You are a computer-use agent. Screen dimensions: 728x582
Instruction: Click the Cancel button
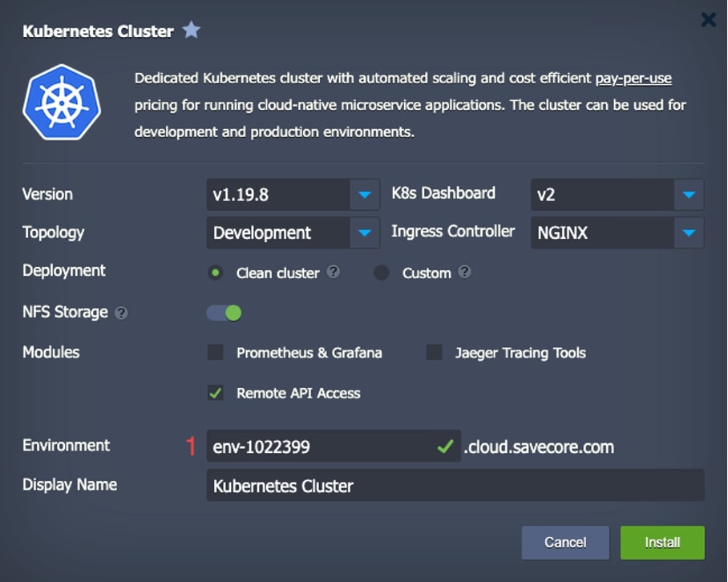click(x=565, y=543)
